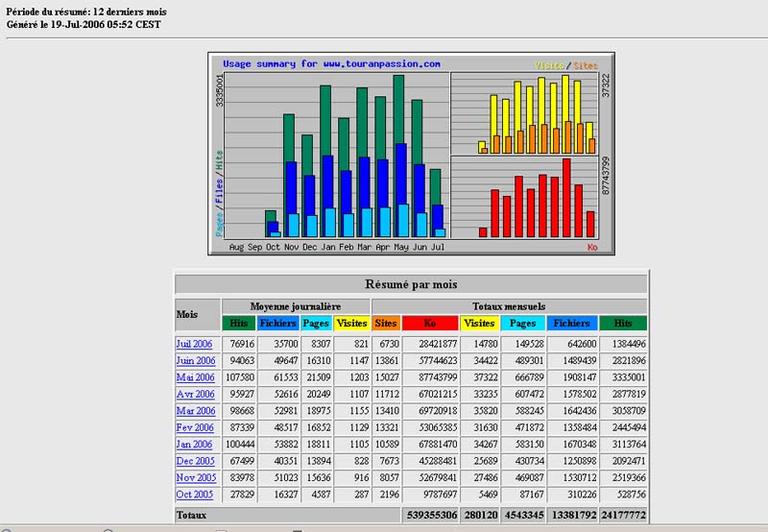Click total files value 13381792
Screen dimensions: 768x532
point(574,516)
